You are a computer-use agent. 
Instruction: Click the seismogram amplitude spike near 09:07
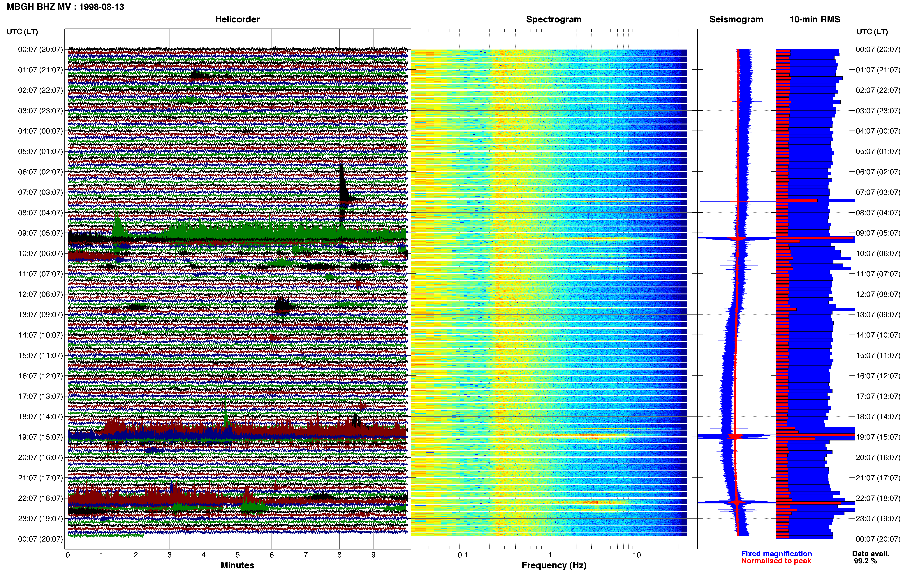pos(737,238)
